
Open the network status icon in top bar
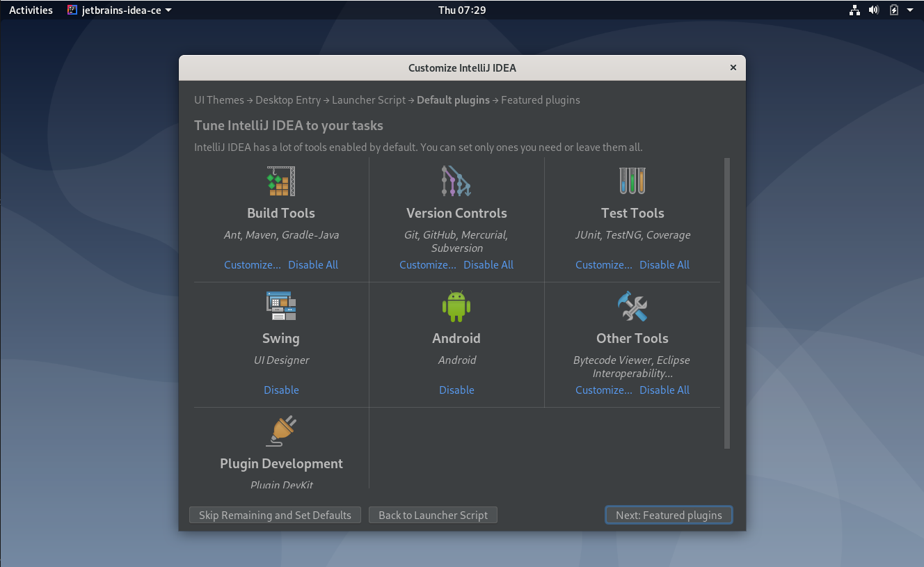coord(855,10)
